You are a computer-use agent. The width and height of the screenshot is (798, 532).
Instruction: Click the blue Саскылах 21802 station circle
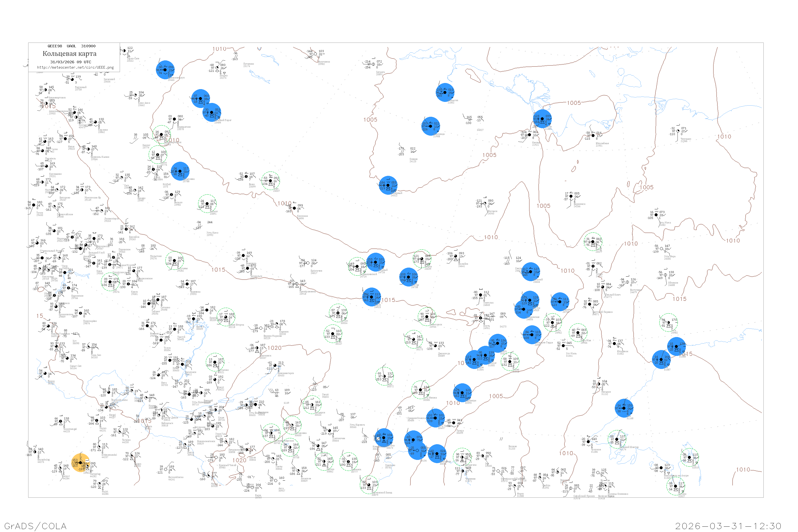point(445,92)
